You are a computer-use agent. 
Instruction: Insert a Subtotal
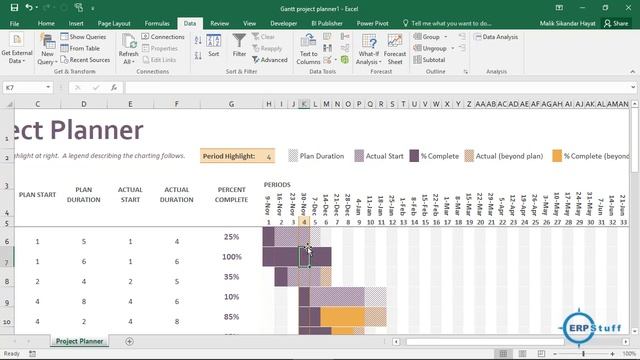point(429,60)
